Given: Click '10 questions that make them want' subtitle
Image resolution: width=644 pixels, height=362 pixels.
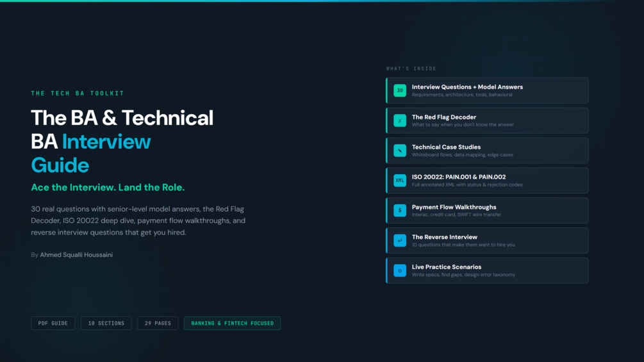Looking at the screenshot, I should [463, 245].
